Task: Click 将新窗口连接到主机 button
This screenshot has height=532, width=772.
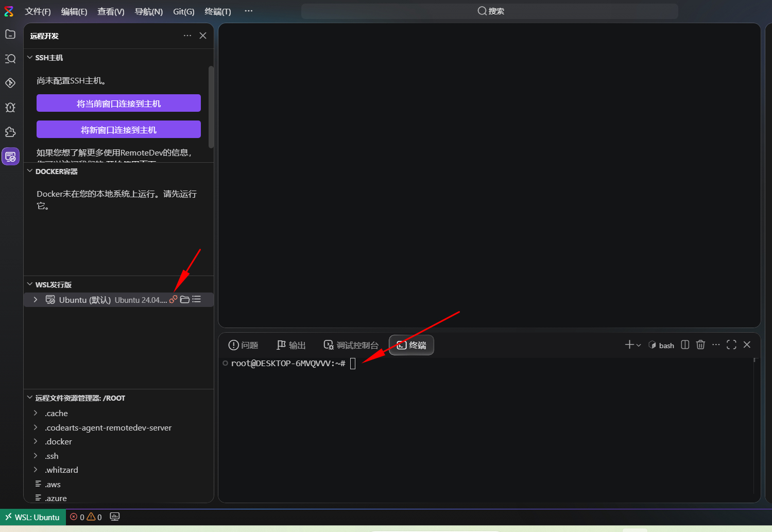Action: pyautogui.click(x=118, y=129)
